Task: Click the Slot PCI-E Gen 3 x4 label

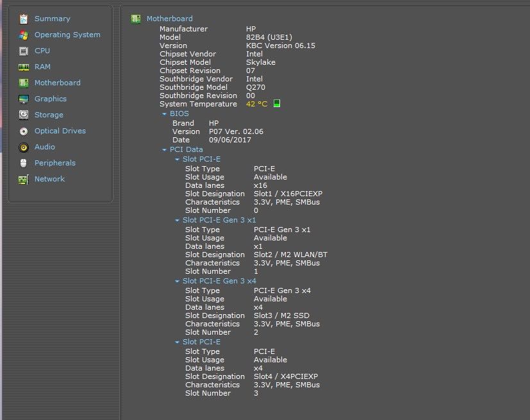Action: point(219,281)
